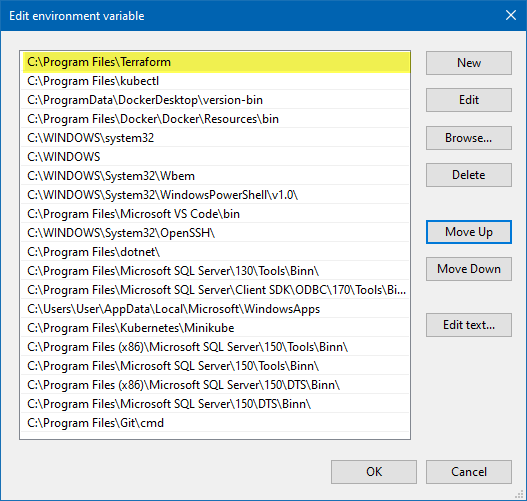Choose the WindowsPowerShell\v1.0\ path
This screenshot has width=527, height=501.
[x=215, y=195]
